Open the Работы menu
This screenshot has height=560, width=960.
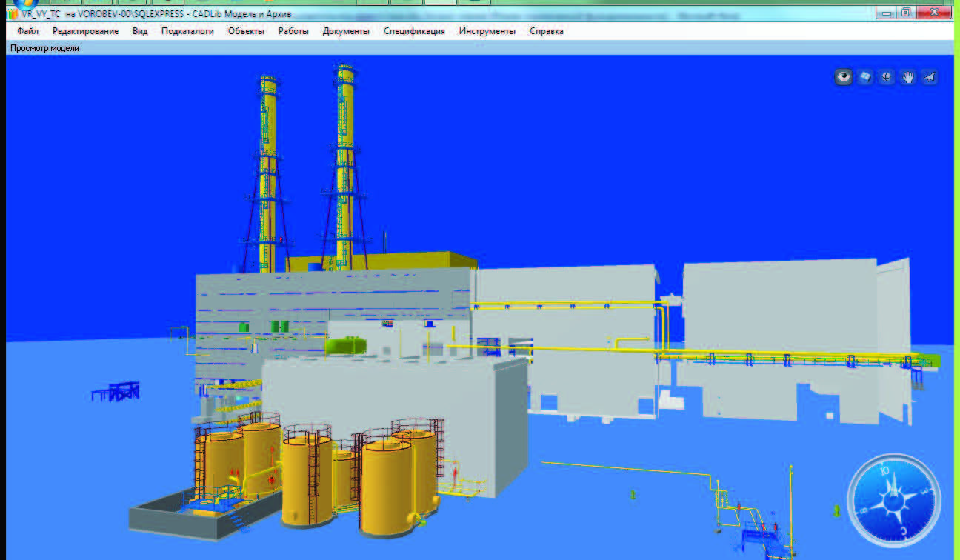[x=293, y=31]
